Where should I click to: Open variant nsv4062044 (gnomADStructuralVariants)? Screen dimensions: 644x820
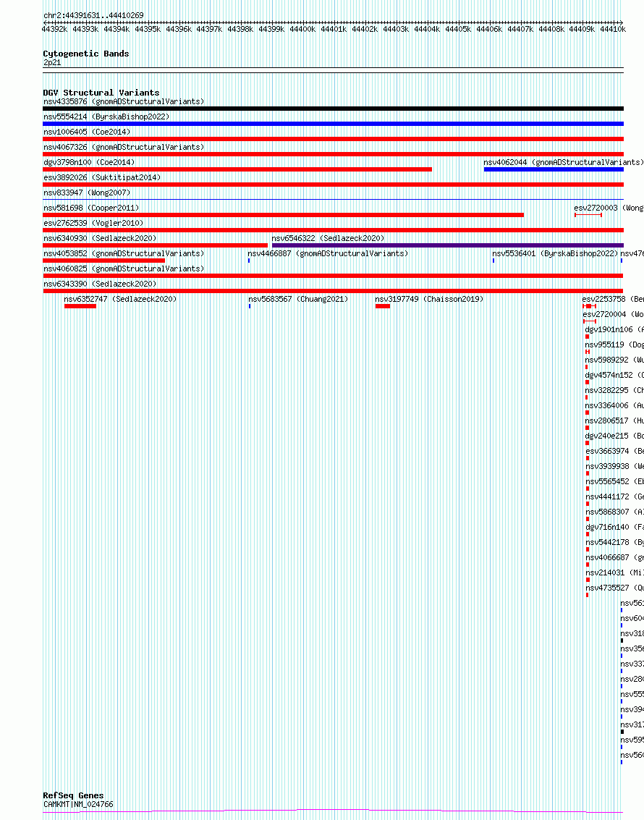click(x=564, y=162)
